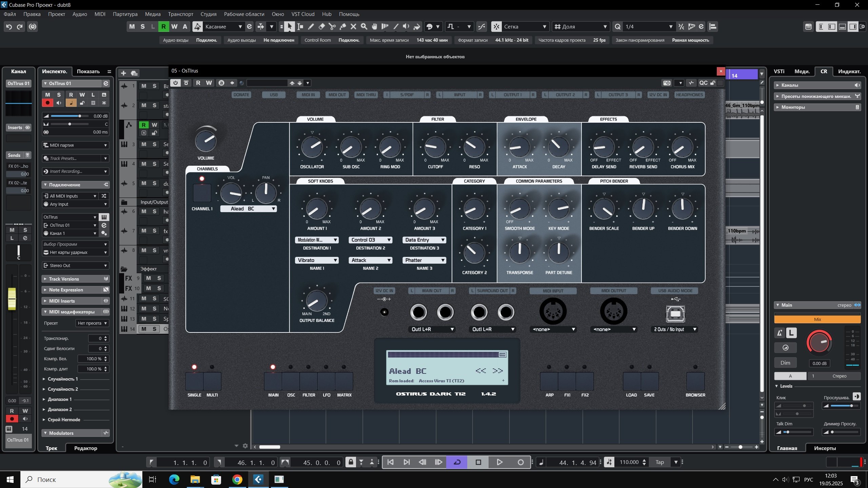Switch to the VSTi tab
Screen dimensions: 868x488
tap(779, 71)
